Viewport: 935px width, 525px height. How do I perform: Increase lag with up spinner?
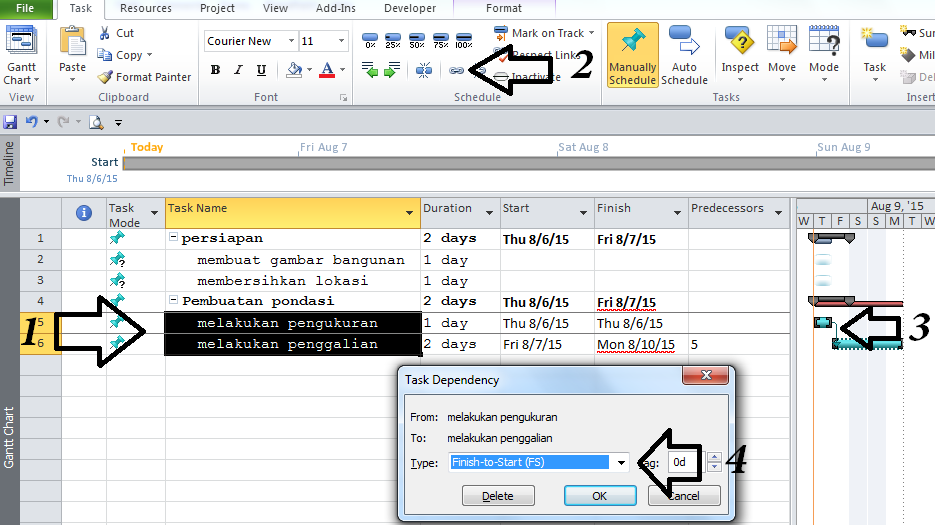point(714,458)
